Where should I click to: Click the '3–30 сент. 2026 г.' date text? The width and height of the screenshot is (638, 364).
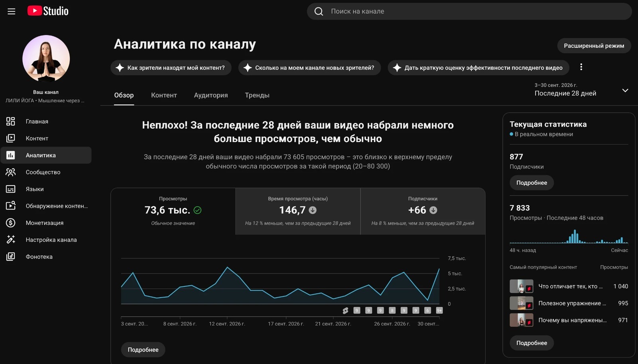tap(556, 85)
